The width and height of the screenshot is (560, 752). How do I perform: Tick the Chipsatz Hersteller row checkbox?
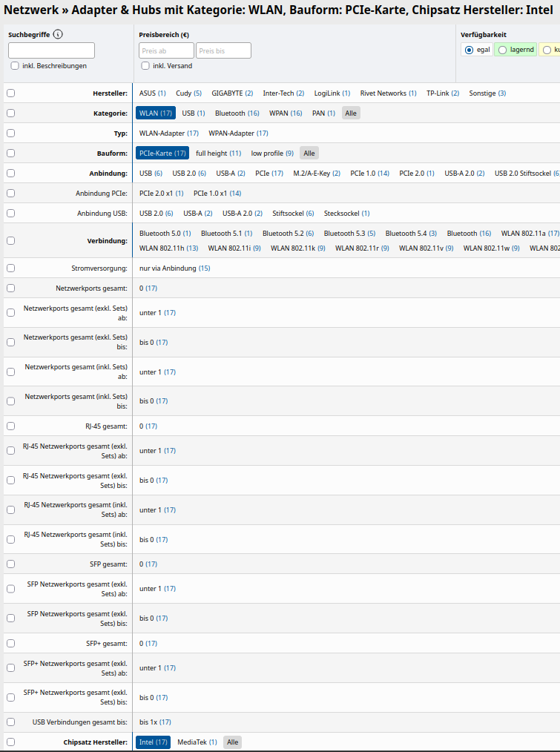(x=11, y=742)
